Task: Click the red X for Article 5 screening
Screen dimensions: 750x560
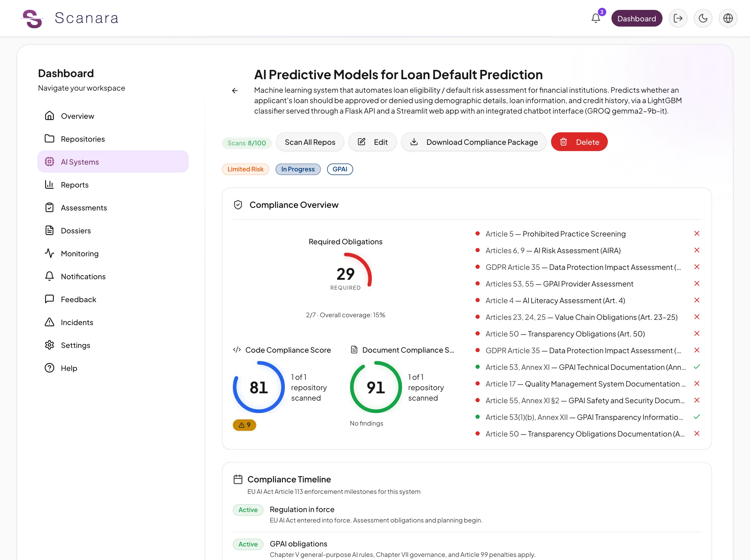Action: [697, 234]
